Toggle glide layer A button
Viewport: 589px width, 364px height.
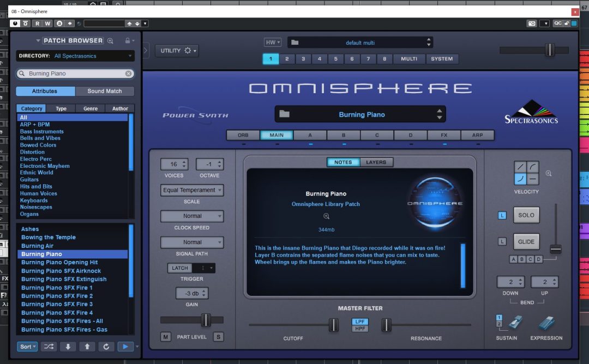[514, 259]
